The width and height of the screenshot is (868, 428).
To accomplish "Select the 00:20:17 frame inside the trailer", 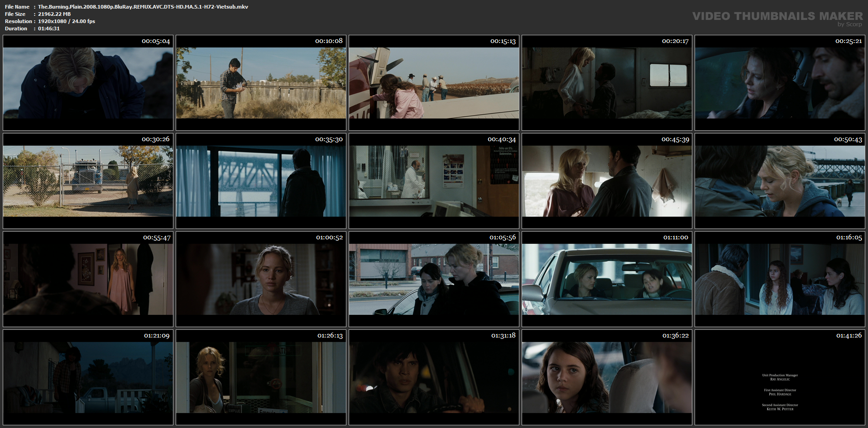I will (x=607, y=83).
